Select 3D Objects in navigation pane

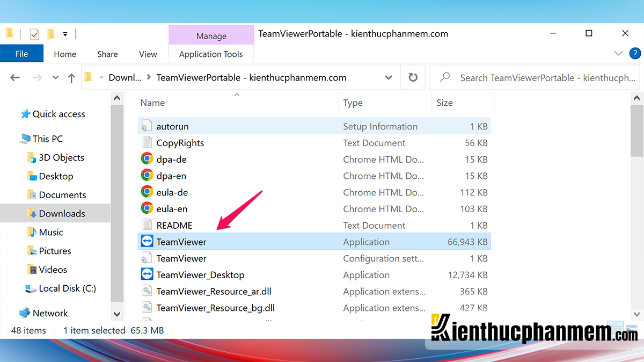[61, 157]
